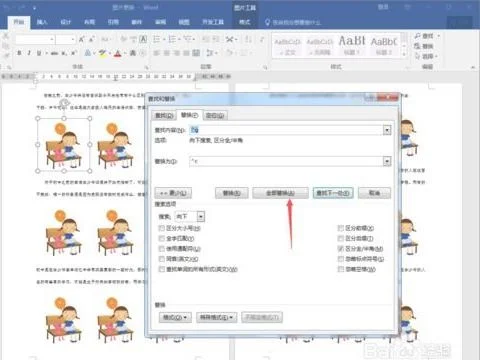The height and width of the screenshot is (360, 480).
Task: Expand the Styles gallery More arrow
Action: [404, 54]
